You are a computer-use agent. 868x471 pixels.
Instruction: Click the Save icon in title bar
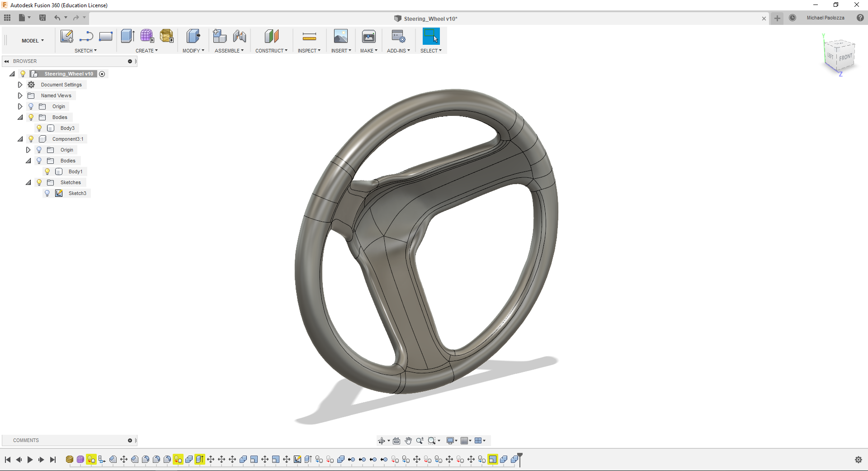click(x=42, y=18)
